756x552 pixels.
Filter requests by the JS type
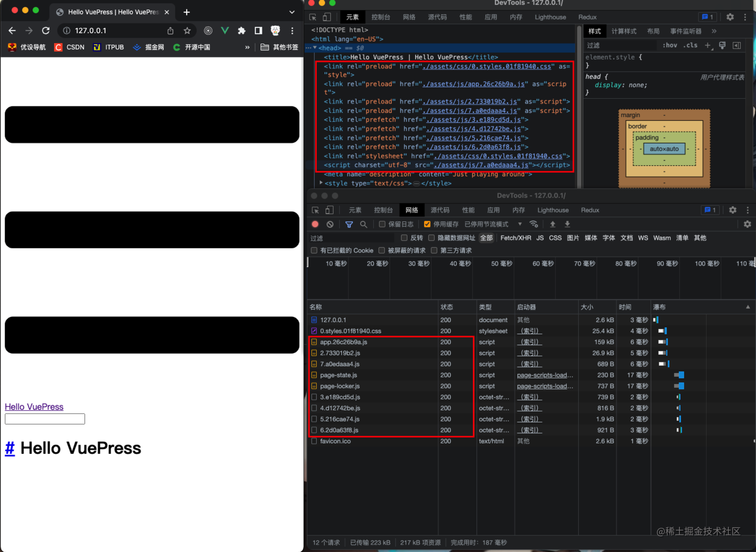540,238
